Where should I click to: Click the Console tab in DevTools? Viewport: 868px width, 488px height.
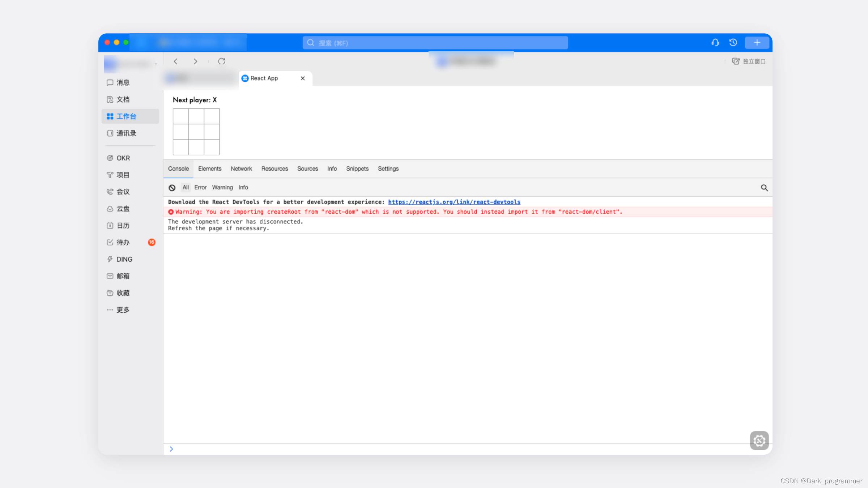pyautogui.click(x=178, y=168)
